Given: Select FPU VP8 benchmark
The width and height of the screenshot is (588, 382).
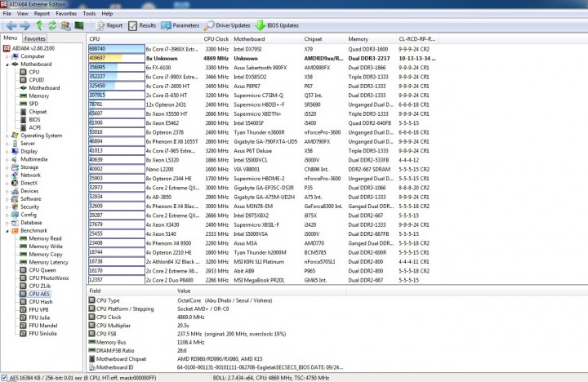Looking at the screenshot, I should [38, 309].
